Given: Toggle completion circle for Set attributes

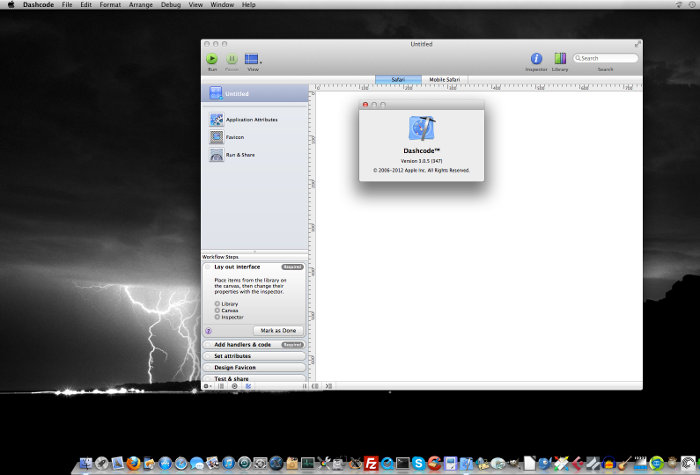Looking at the screenshot, I should (208, 356).
